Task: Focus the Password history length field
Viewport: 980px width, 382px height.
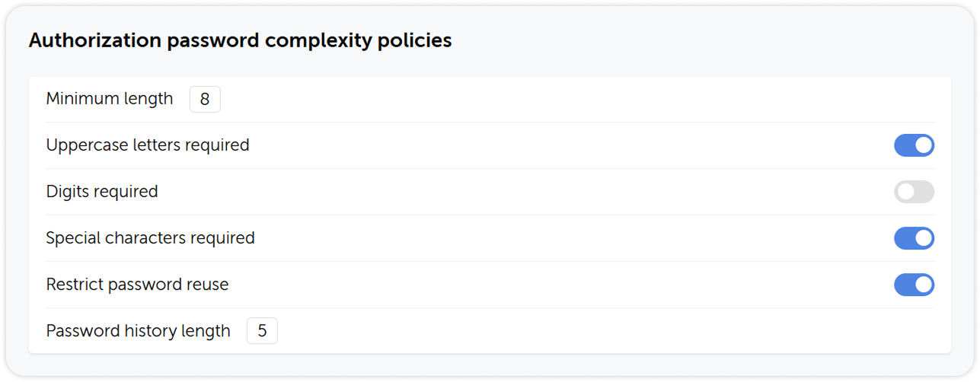Action: (x=262, y=331)
